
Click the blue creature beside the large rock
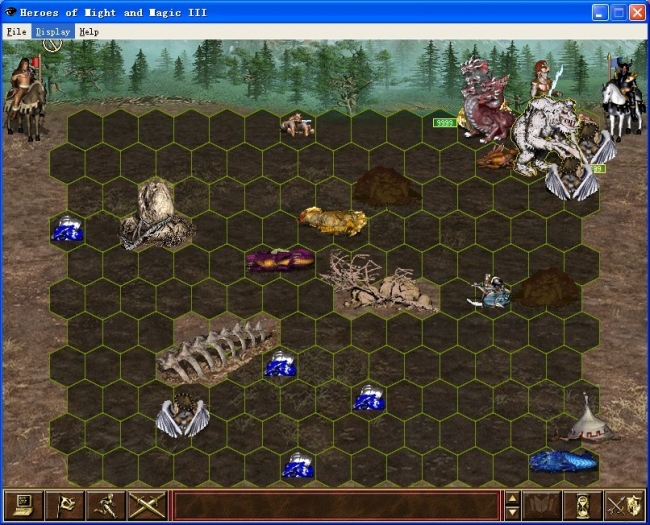(67, 228)
